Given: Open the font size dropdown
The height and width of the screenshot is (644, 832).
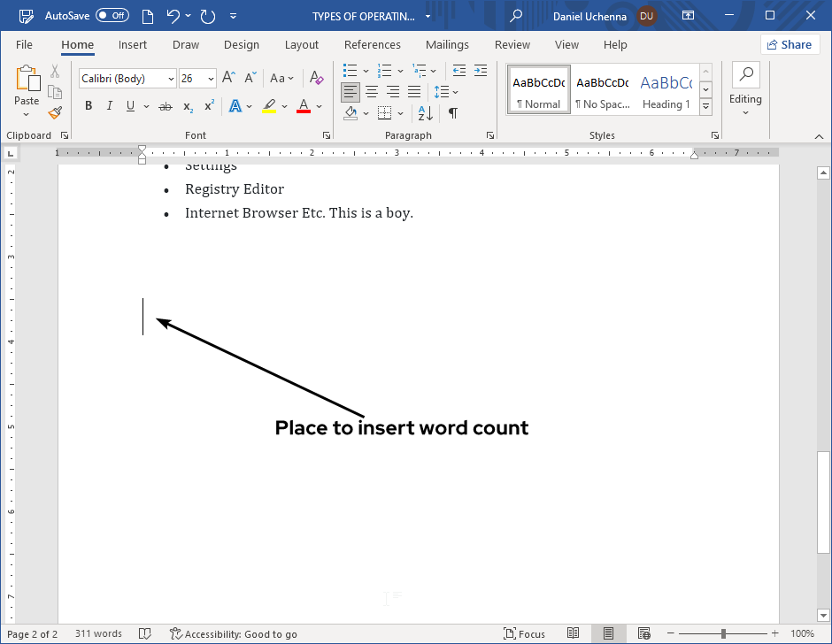Looking at the screenshot, I should (209, 78).
